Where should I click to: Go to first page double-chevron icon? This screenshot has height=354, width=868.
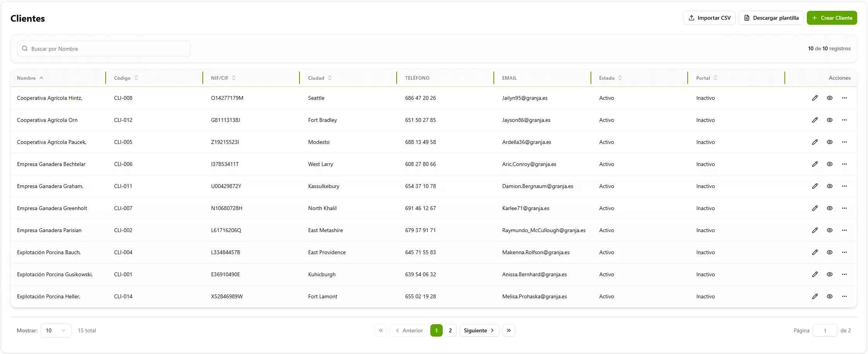[381, 330]
